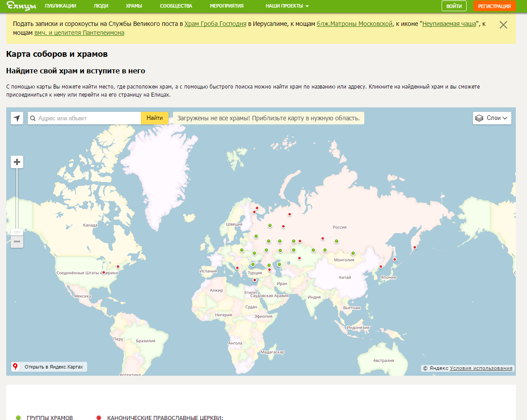Open the Слои layers dropdown

point(492,118)
